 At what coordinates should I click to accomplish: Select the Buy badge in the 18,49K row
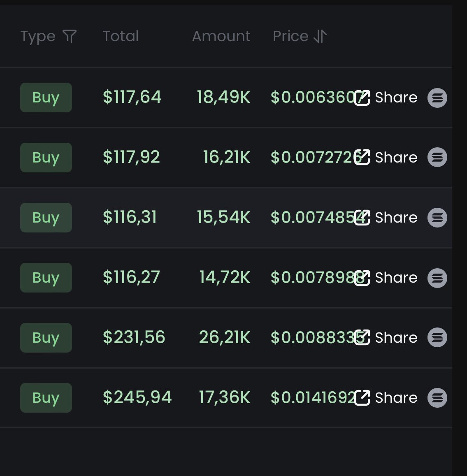tap(46, 98)
